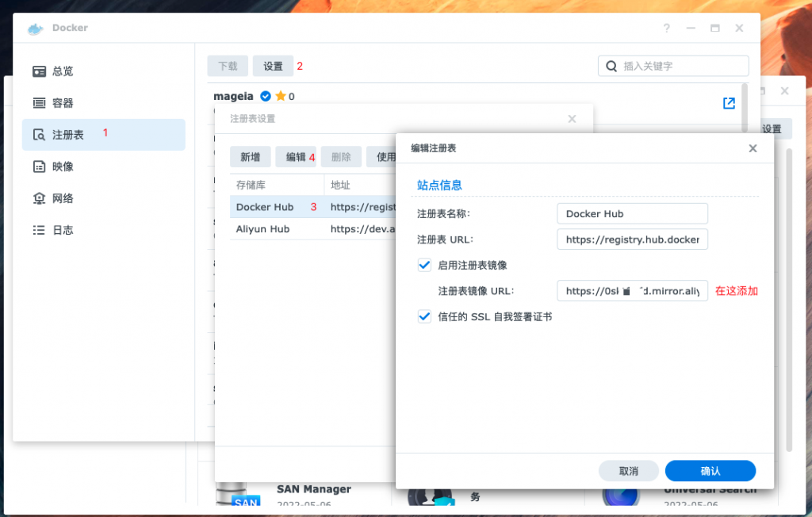Toggle 启用注册表镜像 checkbox

[x=424, y=265]
